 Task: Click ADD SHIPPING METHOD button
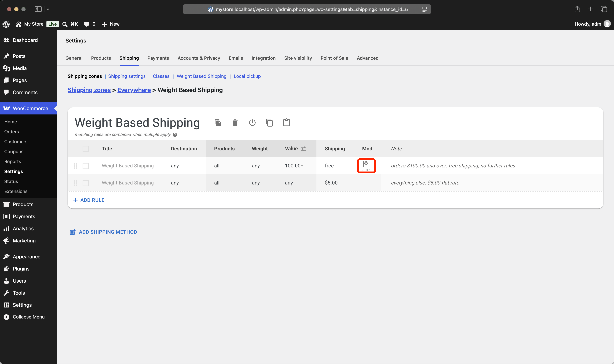pyautogui.click(x=103, y=232)
